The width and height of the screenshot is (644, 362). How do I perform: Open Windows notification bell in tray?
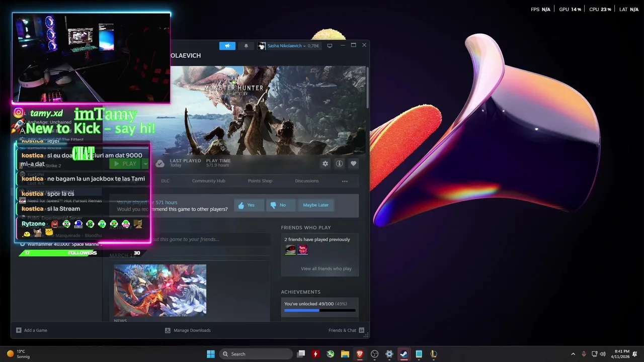pos(635,354)
